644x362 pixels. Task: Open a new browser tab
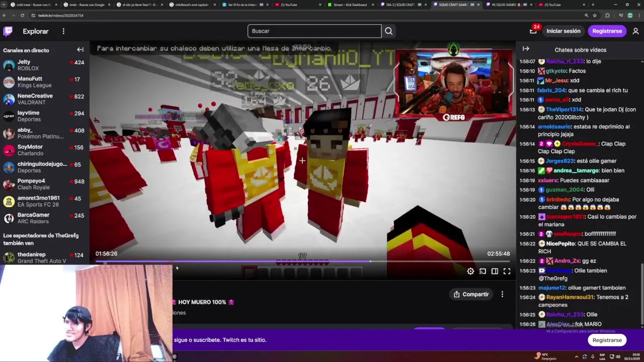tap(593, 5)
